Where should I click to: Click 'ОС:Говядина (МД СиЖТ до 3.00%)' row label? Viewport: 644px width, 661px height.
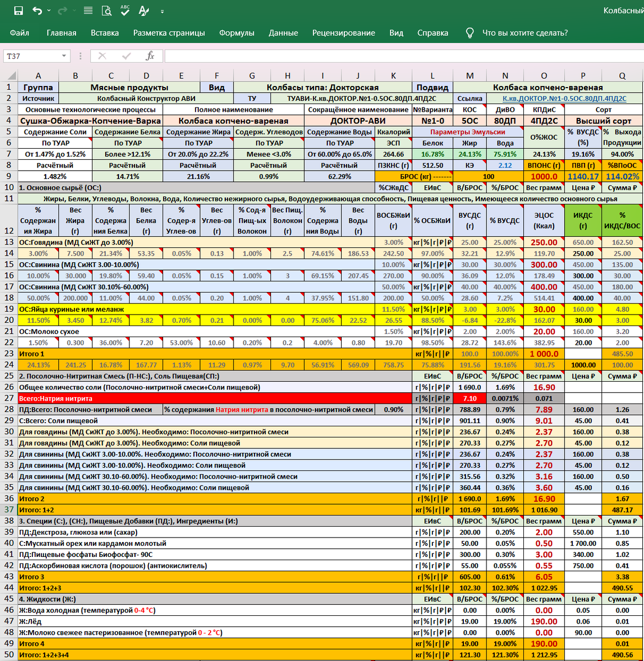196,242
